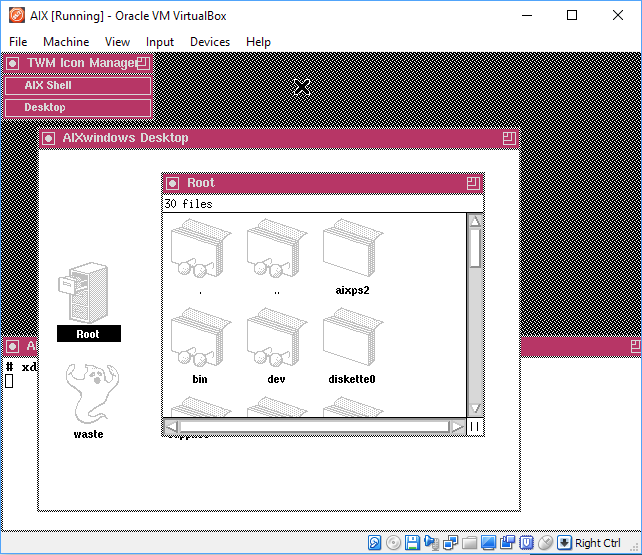Select AIX Shell in Icon Manager

(x=78, y=86)
